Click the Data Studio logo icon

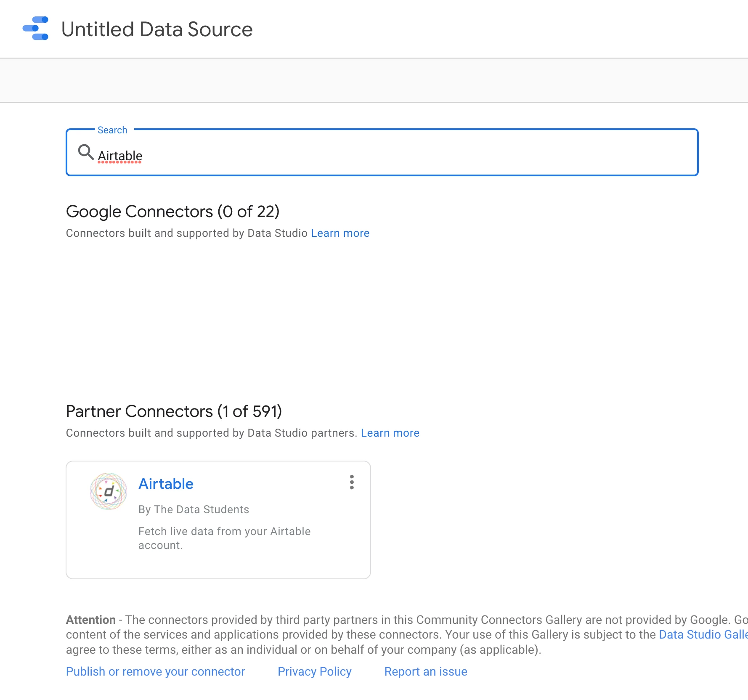(x=35, y=28)
